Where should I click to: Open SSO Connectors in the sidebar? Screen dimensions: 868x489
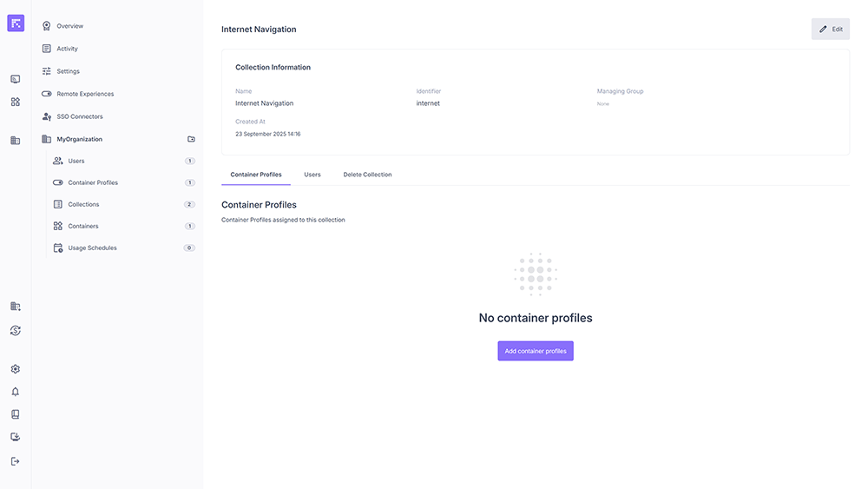click(80, 116)
